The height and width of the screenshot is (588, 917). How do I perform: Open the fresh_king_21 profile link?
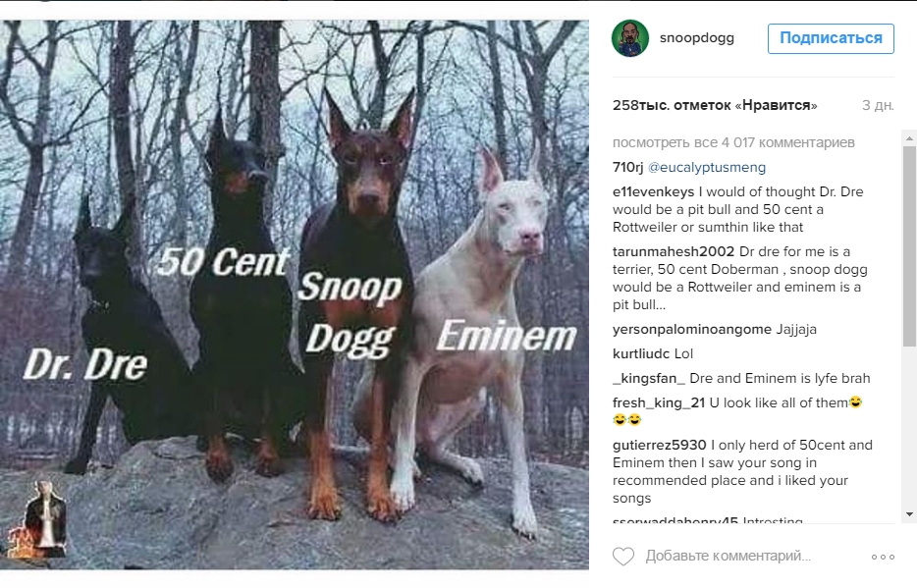tap(659, 402)
